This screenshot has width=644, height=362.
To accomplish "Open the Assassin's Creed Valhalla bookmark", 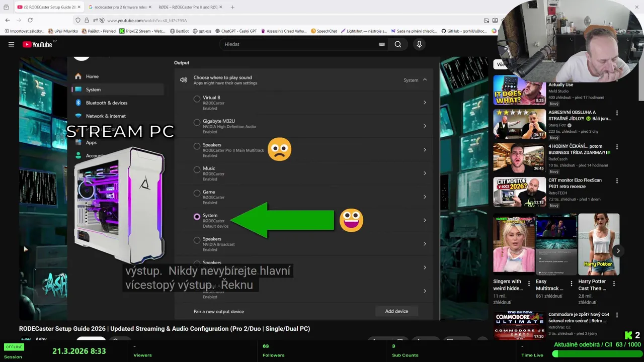I will [x=283, y=31].
